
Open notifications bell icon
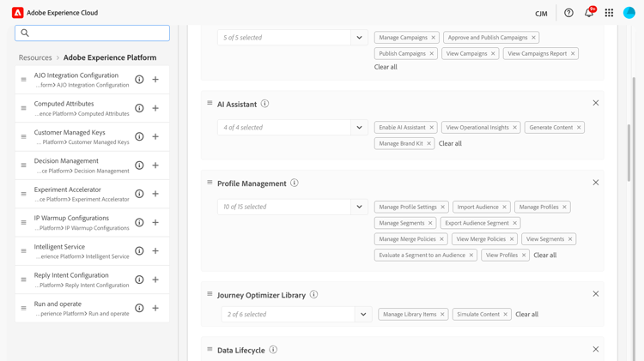click(589, 13)
